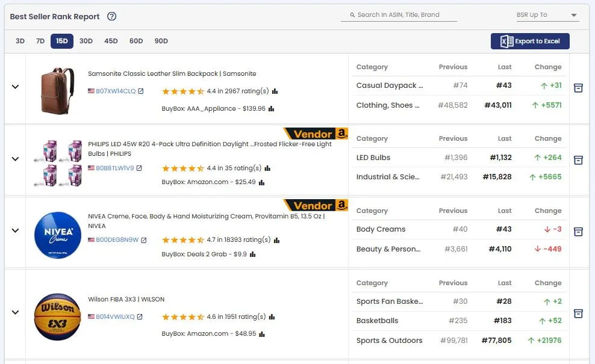Click Samsonite Classic Leather Slim Backpack title

click(x=172, y=73)
